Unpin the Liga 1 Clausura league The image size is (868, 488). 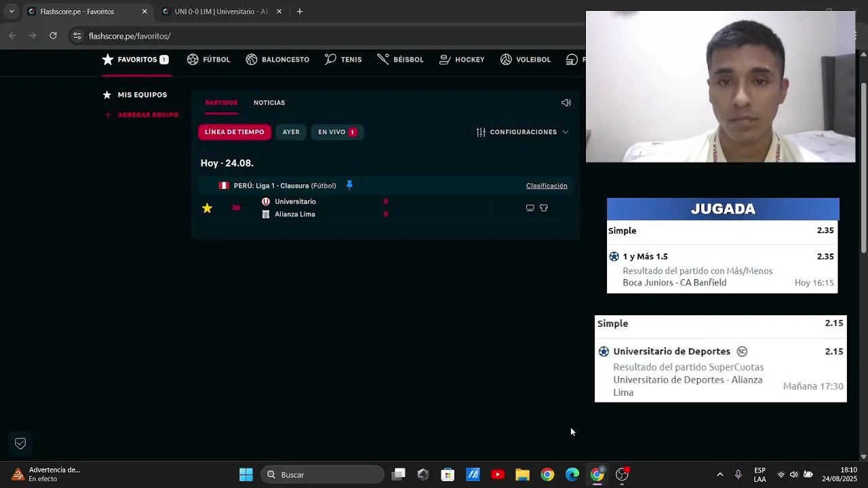click(349, 185)
